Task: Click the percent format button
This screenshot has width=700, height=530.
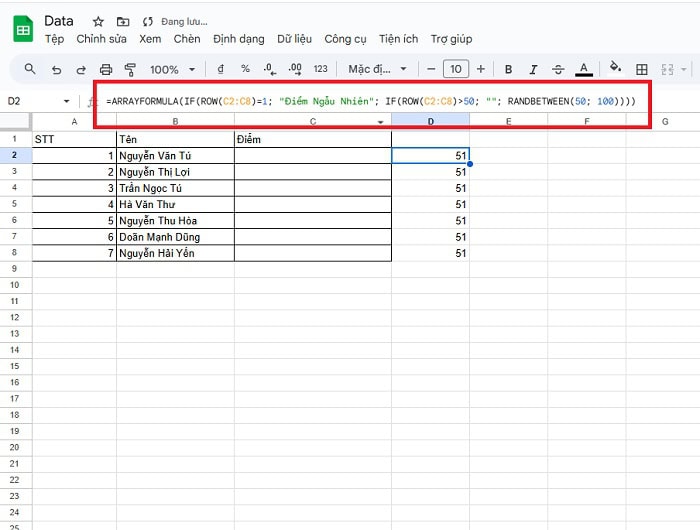Action: pos(245,69)
